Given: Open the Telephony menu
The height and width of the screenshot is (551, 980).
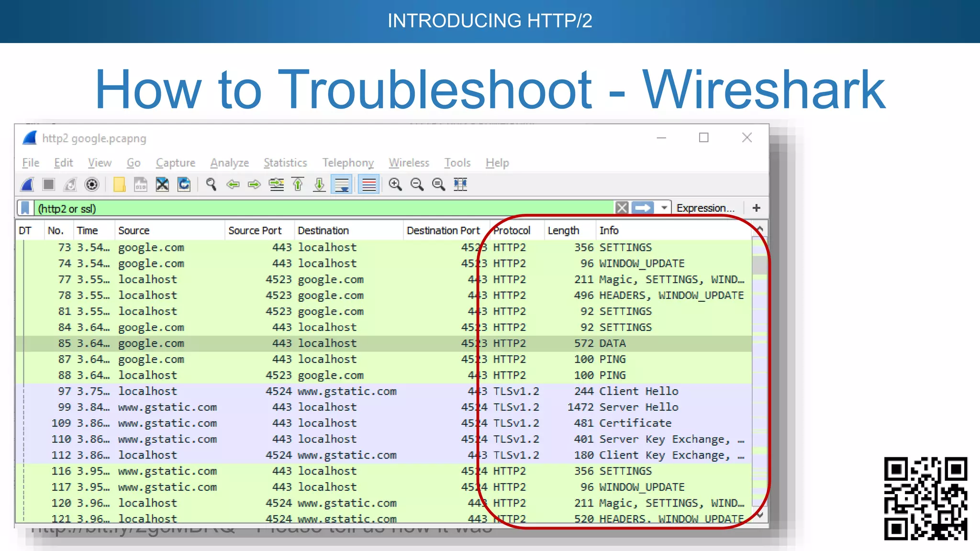Looking at the screenshot, I should [348, 163].
